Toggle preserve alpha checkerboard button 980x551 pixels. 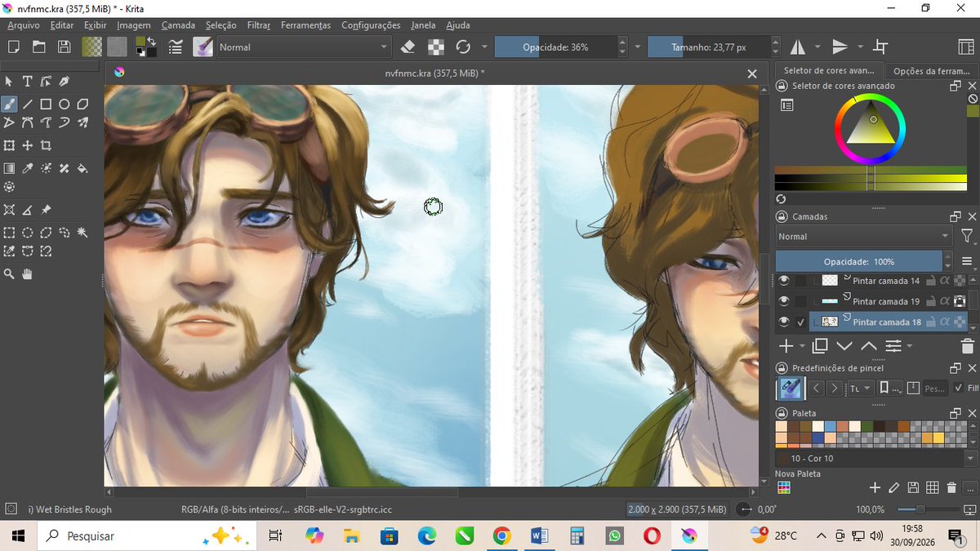point(436,47)
